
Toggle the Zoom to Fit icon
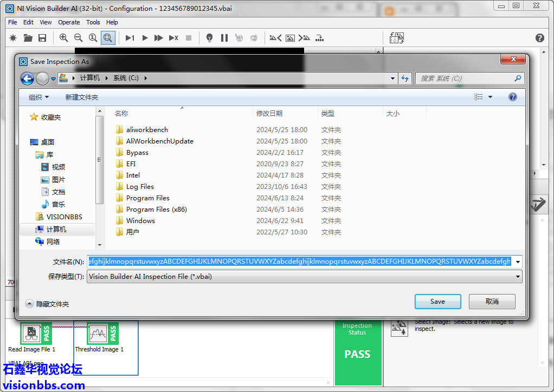tap(108, 38)
